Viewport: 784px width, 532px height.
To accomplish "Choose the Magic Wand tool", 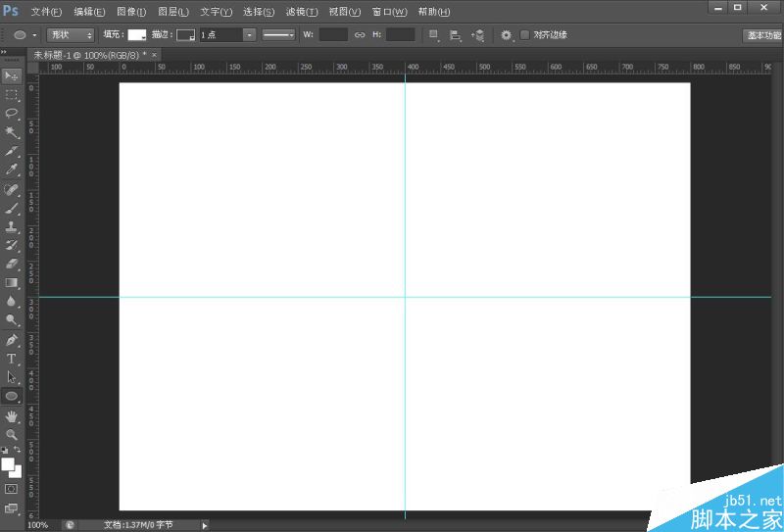I will 12,132.
